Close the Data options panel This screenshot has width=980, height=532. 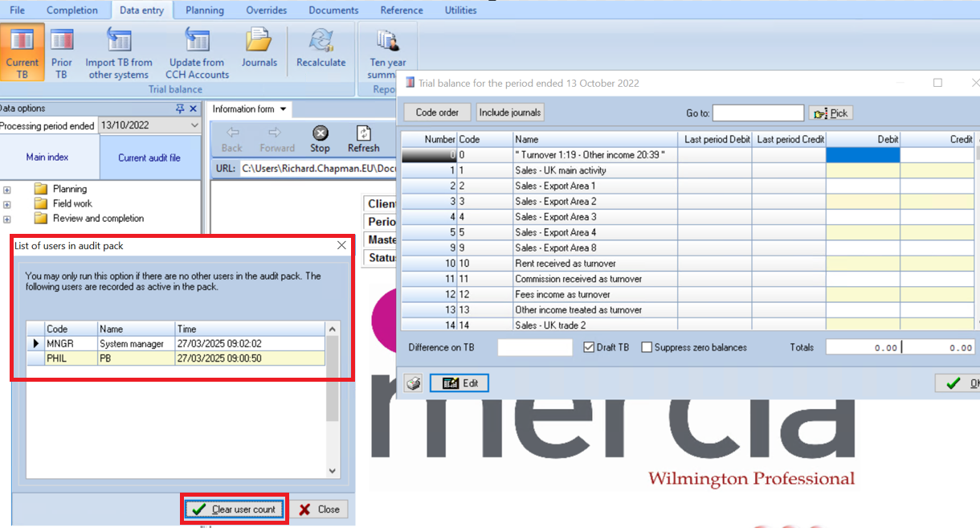click(x=193, y=108)
